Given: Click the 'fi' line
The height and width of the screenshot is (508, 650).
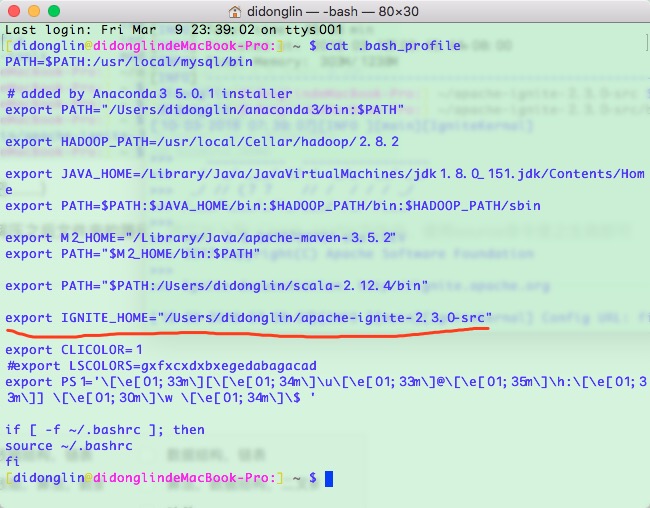Looking at the screenshot, I should pos(12,461).
